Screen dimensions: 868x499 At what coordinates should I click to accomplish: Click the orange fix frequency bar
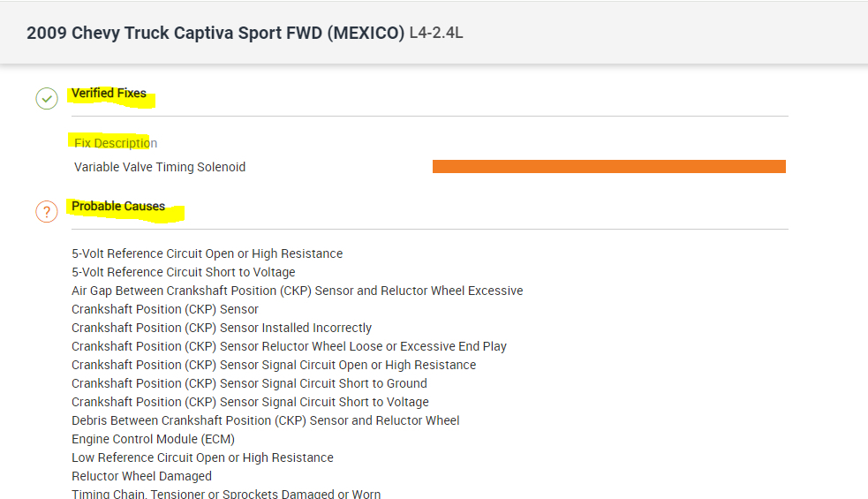pyautogui.click(x=608, y=166)
